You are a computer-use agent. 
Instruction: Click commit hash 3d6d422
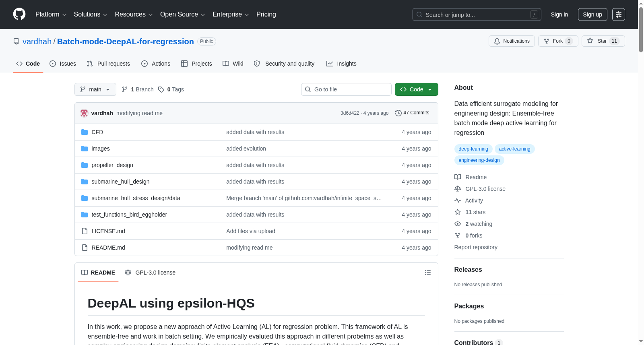[x=350, y=113]
